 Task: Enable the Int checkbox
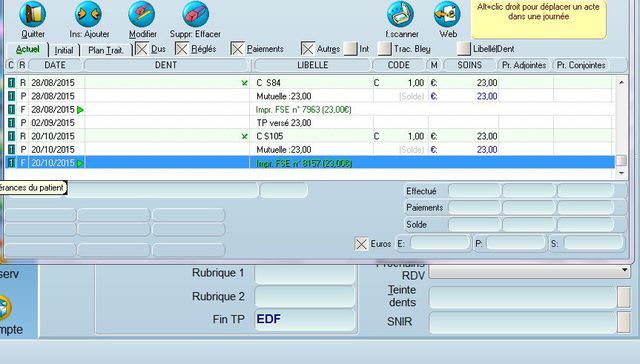(x=350, y=49)
